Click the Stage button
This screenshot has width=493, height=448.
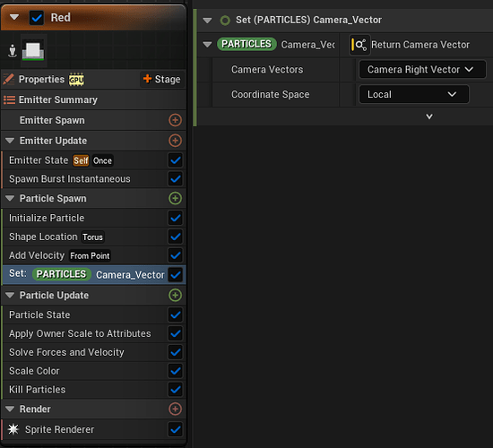162,79
